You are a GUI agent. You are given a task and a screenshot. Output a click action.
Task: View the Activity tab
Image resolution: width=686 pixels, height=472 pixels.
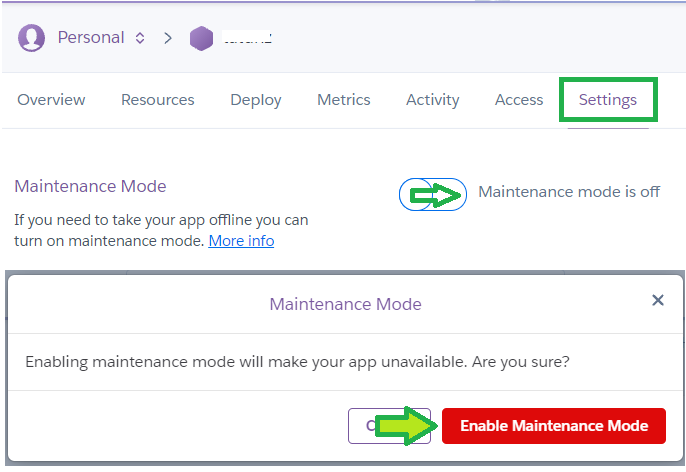(432, 100)
